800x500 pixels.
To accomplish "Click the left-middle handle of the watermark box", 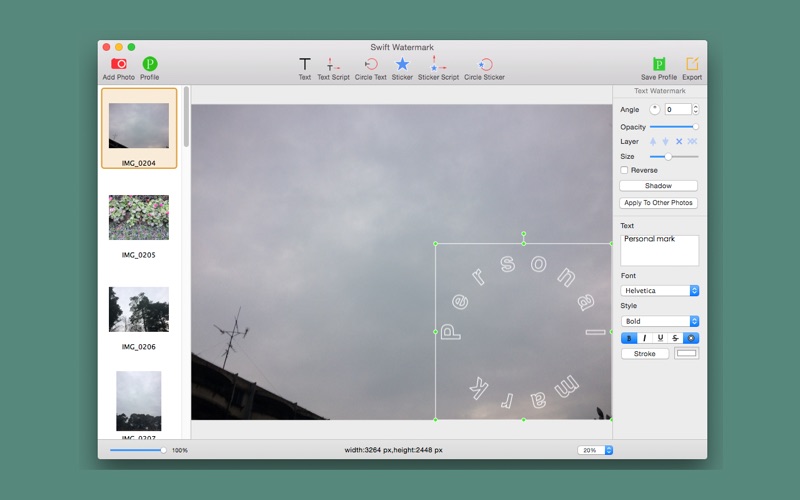I will point(435,332).
